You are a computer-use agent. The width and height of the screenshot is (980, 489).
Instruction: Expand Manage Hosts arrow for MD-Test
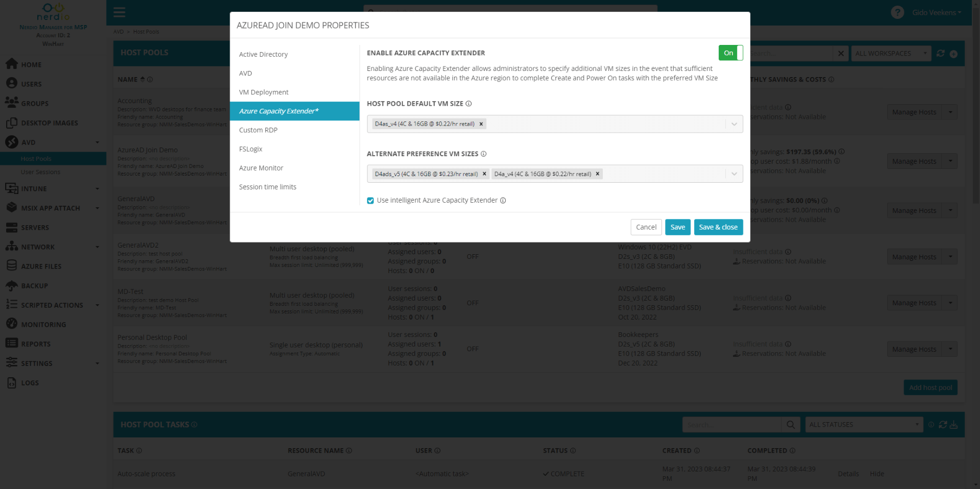pyautogui.click(x=950, y=303)
